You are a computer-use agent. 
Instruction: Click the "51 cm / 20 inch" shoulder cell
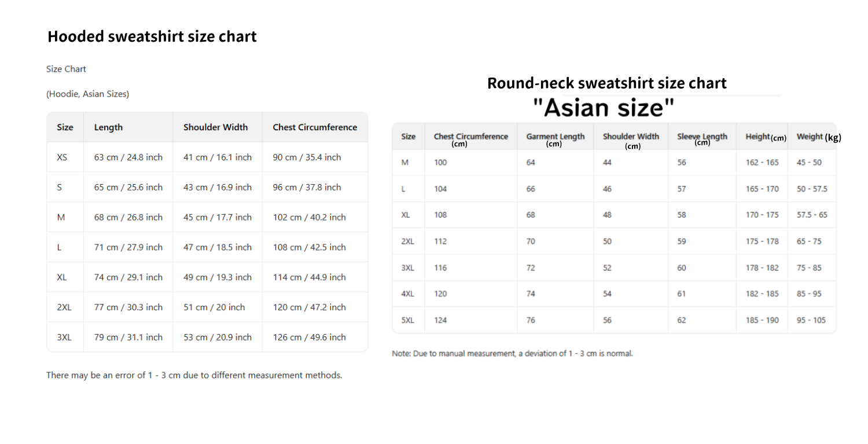click(214, 307)
